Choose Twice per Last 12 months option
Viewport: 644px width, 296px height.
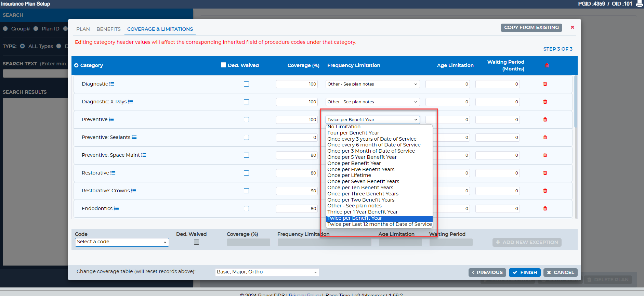(379, 224)
